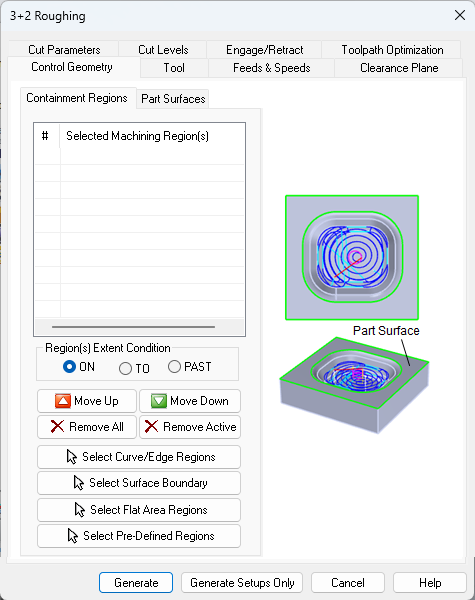Open the Tool tab
Image resolution: width=475 pixels, height=600 pixels.
click(174, 68)
